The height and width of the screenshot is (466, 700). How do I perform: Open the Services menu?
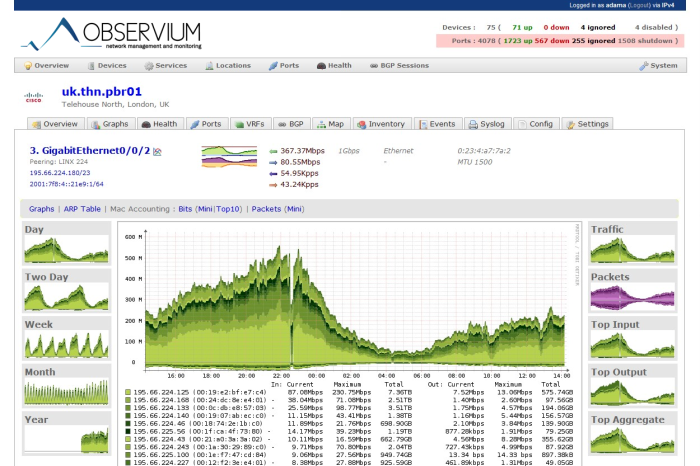click(166, 66)
